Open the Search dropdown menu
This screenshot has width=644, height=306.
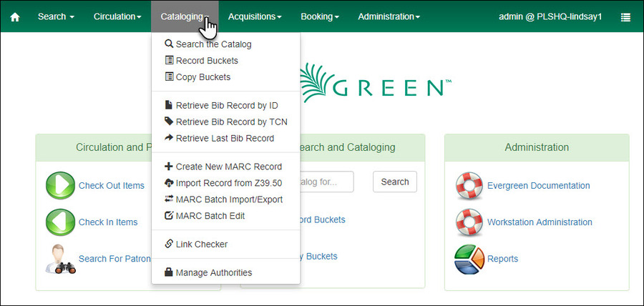point(57,17)
